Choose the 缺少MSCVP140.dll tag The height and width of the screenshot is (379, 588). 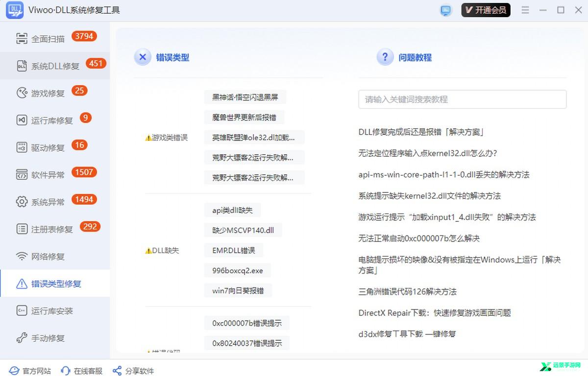click(x=243, y=230)
